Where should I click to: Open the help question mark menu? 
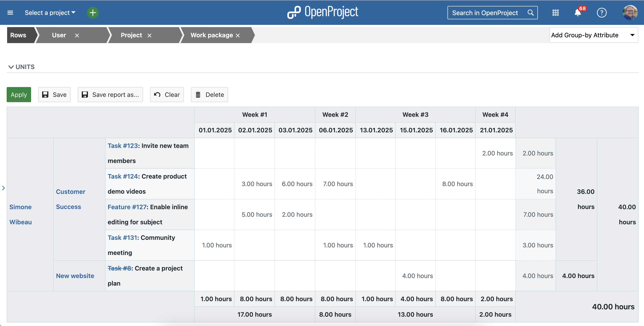(602, 12)
